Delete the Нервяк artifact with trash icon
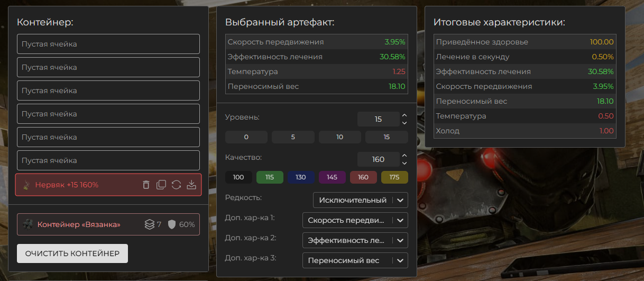This screenshot has width=644, height=281. [146, 185]
